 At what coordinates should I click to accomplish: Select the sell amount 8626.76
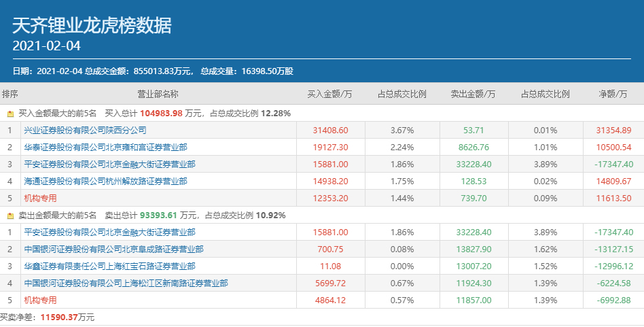[473, 147]
